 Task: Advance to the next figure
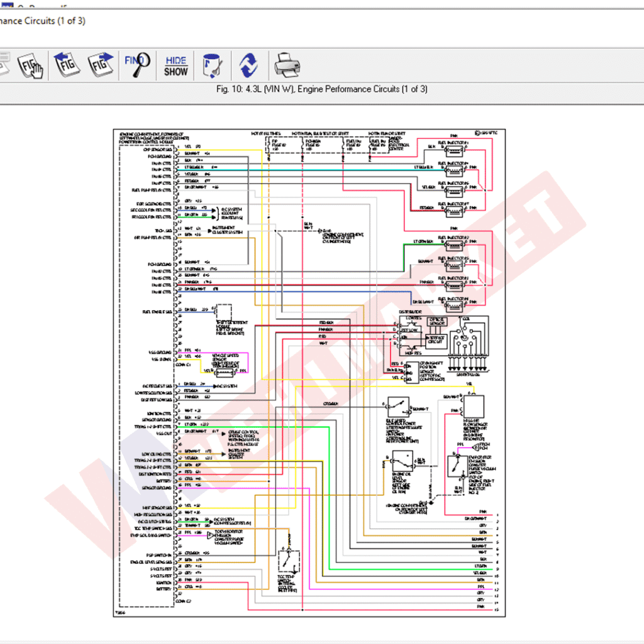[x=101, y=65]
